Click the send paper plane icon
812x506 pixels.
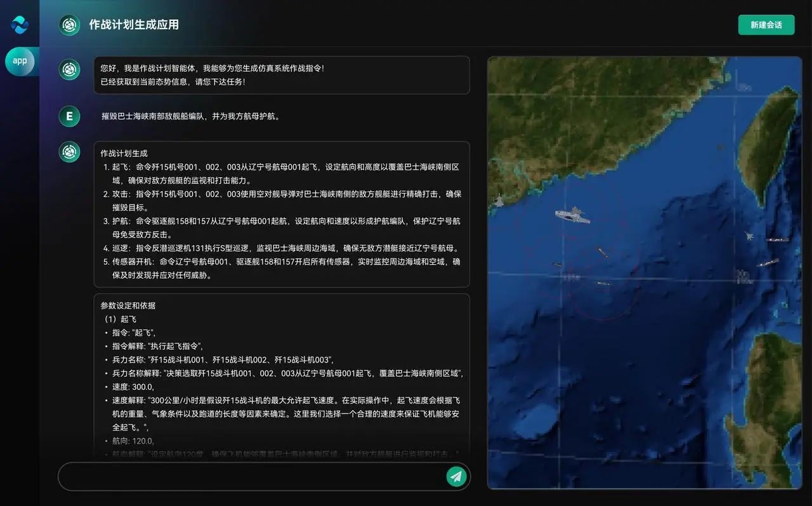click(456, 476)
